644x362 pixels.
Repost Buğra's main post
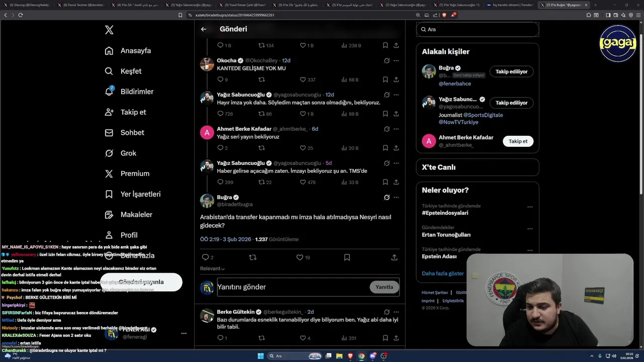tap(253, 257)
